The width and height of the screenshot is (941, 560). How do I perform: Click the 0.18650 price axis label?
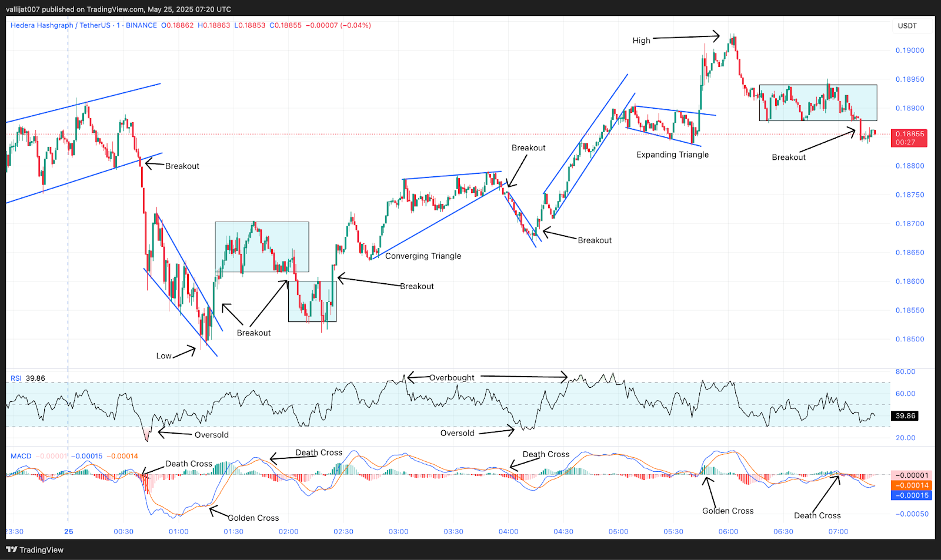point(910,253)
